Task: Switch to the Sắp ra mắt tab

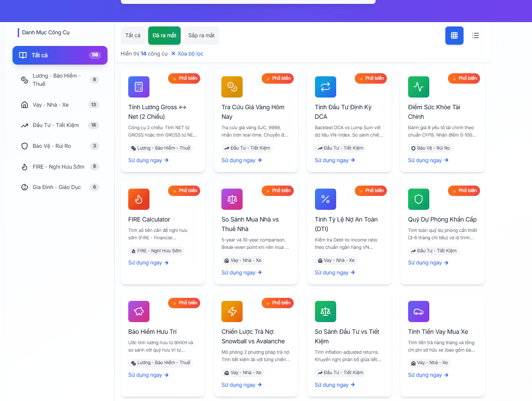Action: (x=201, y=36)
